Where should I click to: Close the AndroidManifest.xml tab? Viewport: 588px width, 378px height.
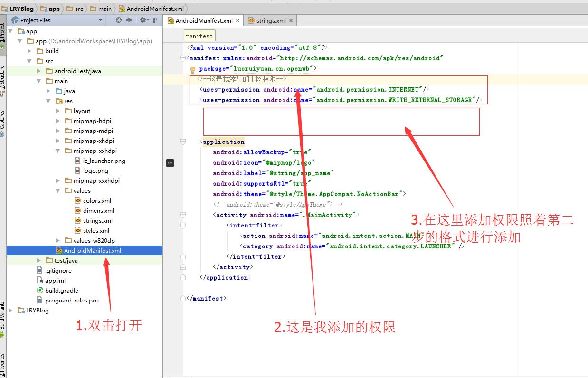tap(237, 20)
